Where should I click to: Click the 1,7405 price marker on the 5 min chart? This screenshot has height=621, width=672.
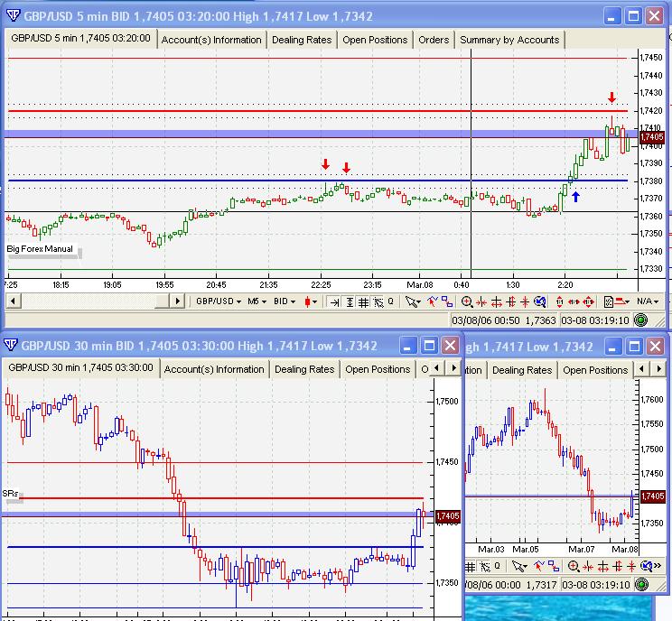[x=651, y=137]
